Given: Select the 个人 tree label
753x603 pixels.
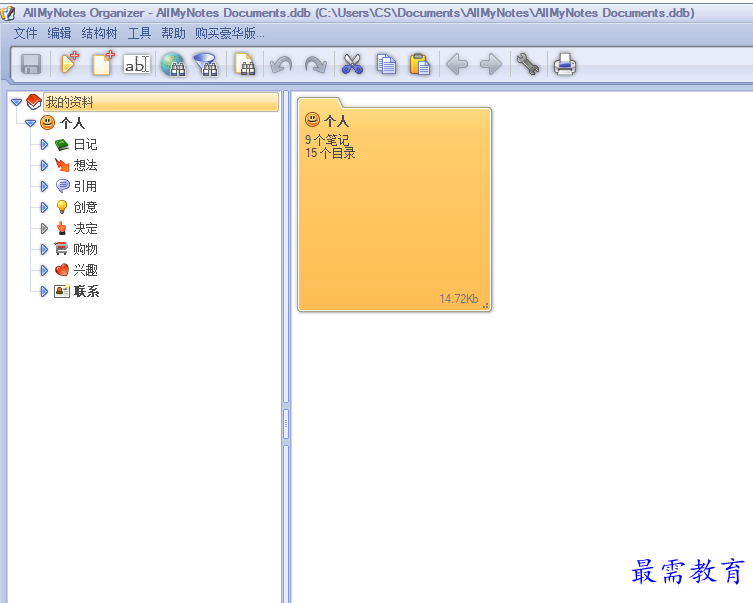Looking at the screenshot, I should 72,123.
